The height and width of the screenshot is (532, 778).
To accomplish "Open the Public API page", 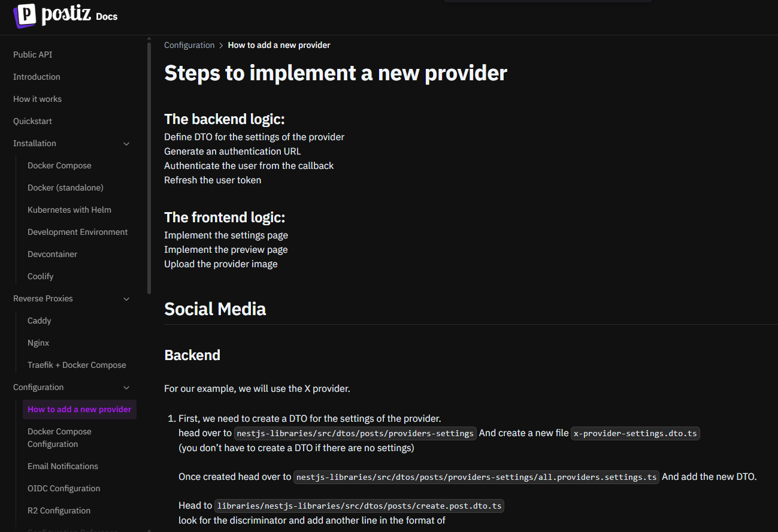I will [32, 55].
